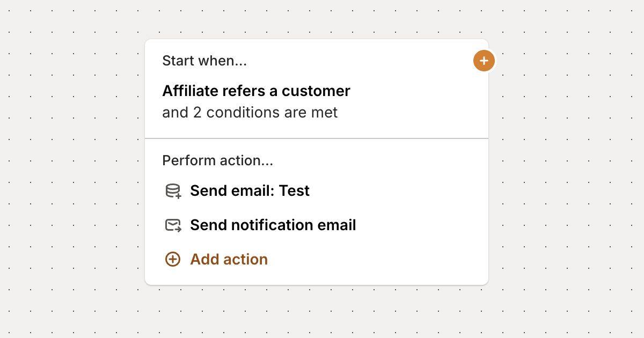Click the plus symbol inside the orange circle
The width and height of the screenshot is (644, 338).
pyautogui.click(x=484, y=61)
